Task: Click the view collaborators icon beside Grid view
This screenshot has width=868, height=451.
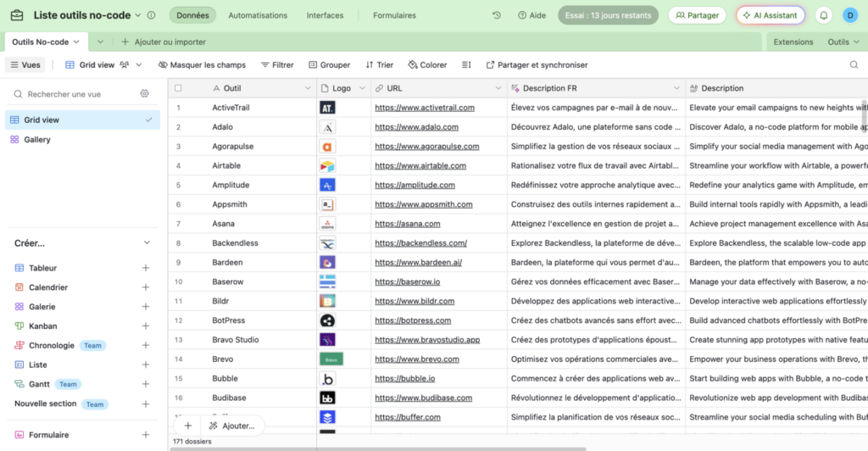Action: 124,64
